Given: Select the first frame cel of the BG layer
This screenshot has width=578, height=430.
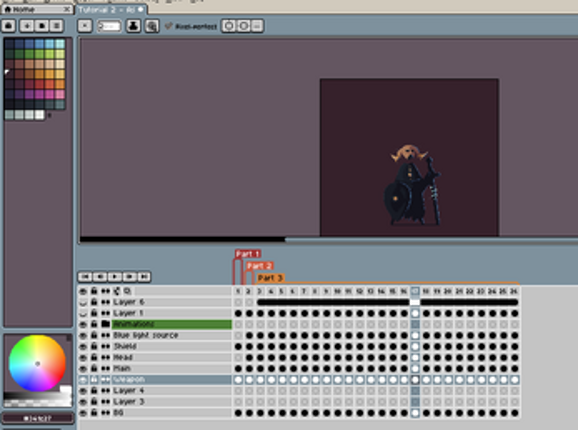Looking at the screenshot, I should pos(238,413).
